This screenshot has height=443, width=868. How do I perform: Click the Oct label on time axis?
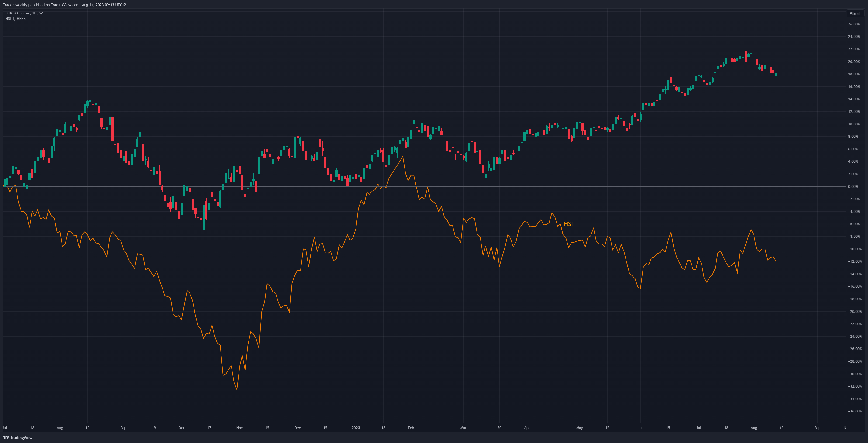click(x=181, y=428)
